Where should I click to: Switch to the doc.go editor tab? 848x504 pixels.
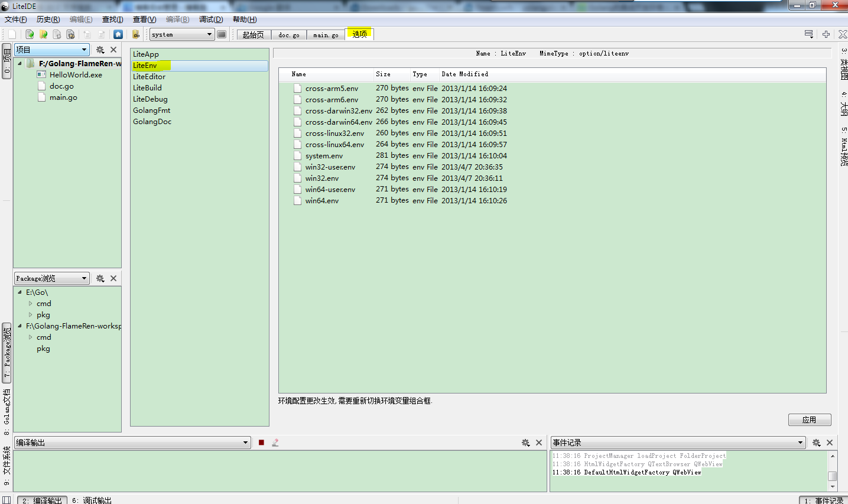coord(289,35)
